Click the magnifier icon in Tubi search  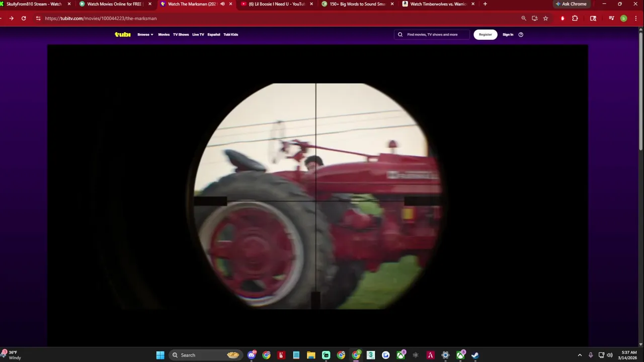click(x=400, y=35)
